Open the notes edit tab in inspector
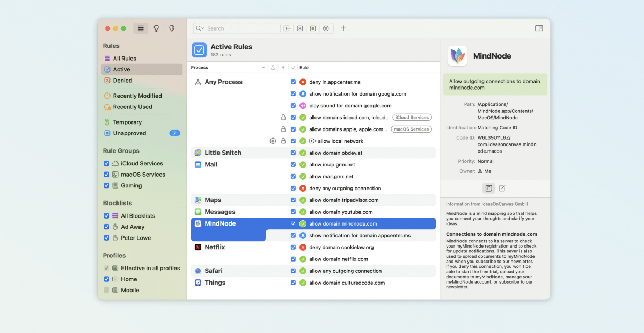644x333 pixels. [x=502, y=189]
